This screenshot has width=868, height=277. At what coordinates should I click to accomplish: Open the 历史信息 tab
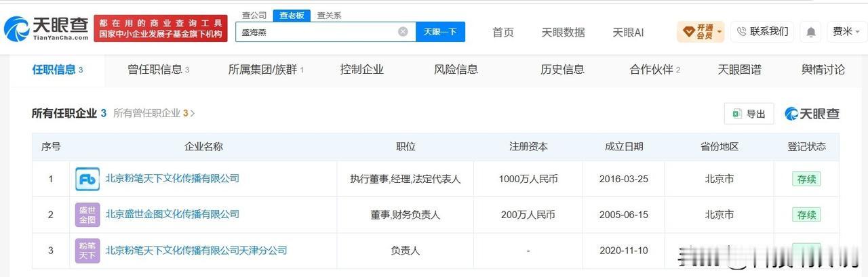point(562,70)
